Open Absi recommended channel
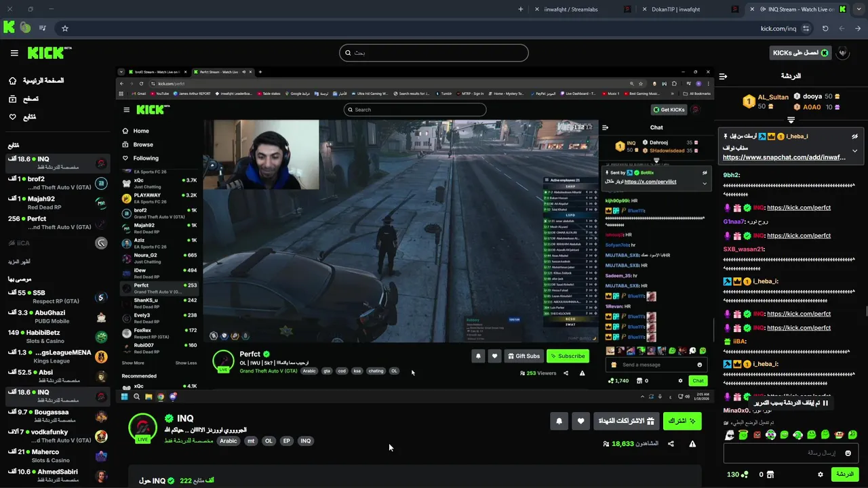 click(57, 376)
